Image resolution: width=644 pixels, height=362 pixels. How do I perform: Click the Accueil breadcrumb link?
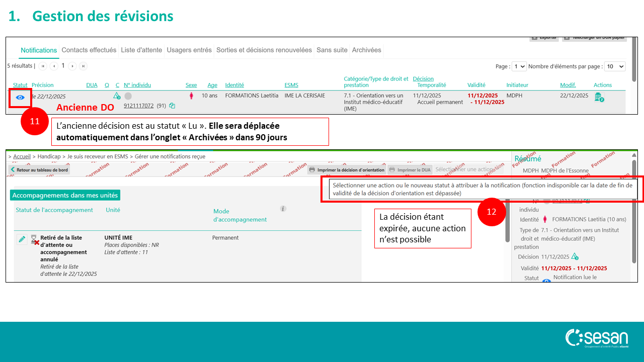tap(22, 156)
